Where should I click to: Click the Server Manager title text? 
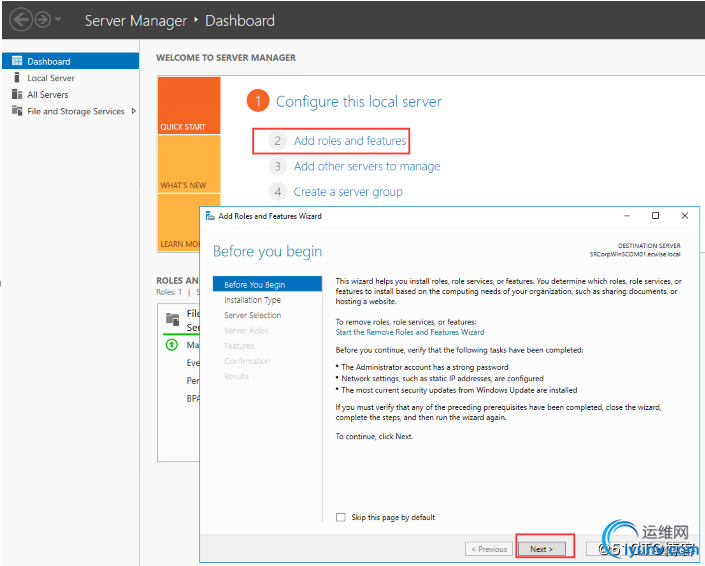coord(135,21)
